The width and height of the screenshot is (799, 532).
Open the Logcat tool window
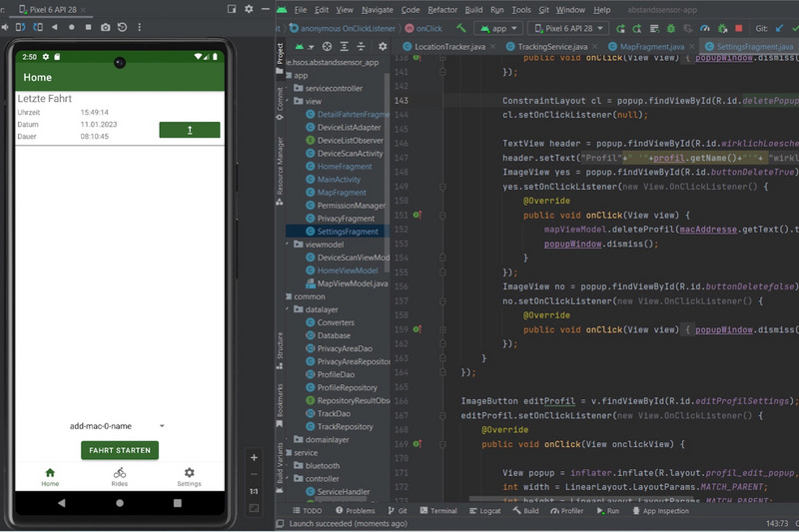click(x=485, y=511)
